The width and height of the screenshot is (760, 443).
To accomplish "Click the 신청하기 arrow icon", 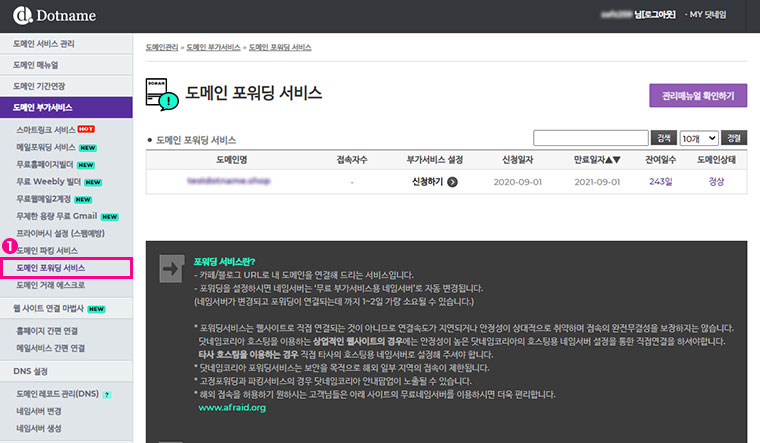I will tap(452, 182).
